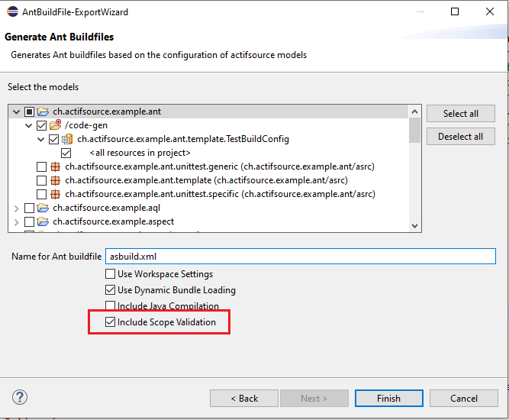Image resolution: width=509 pixels, height=420 pixels.
Task: Collapse the ch.actifsource.example.ant tree node
Action: point(17,111)
